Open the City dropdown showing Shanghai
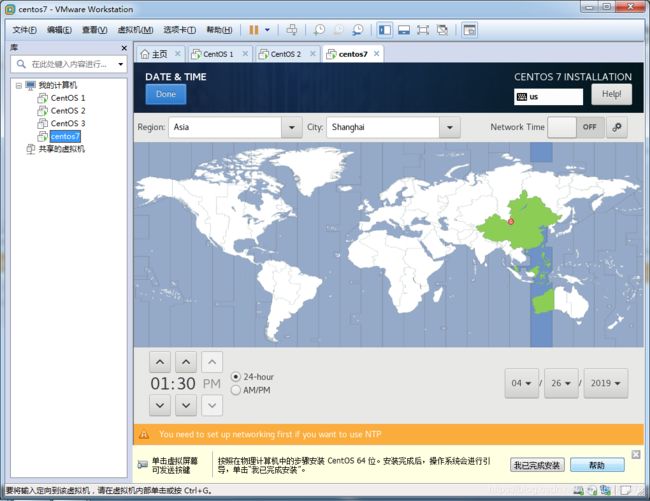The width and height of the screenshot is (650, 501). [393, 127]
